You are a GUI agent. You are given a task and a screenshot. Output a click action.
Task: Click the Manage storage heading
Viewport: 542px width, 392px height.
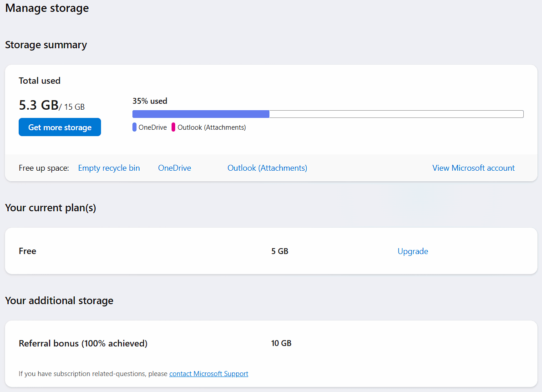click(x=47, y=8)
